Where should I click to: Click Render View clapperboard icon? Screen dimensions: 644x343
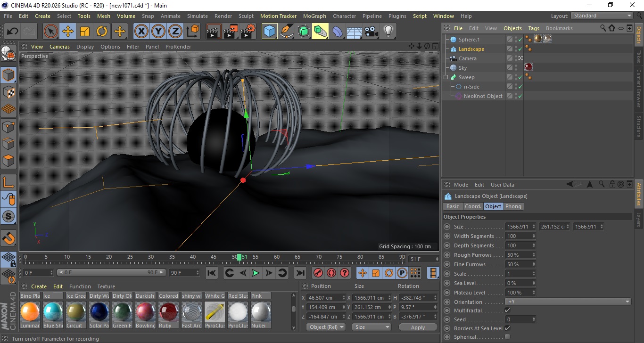[214, 32]
